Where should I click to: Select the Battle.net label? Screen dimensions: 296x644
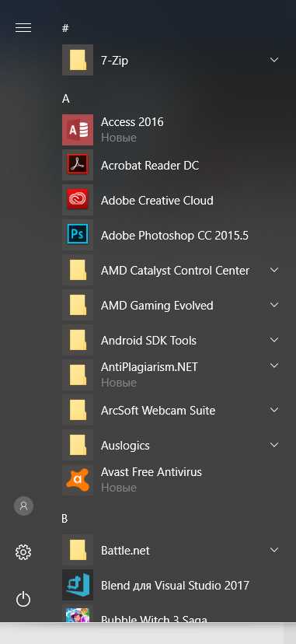point(125,551)
